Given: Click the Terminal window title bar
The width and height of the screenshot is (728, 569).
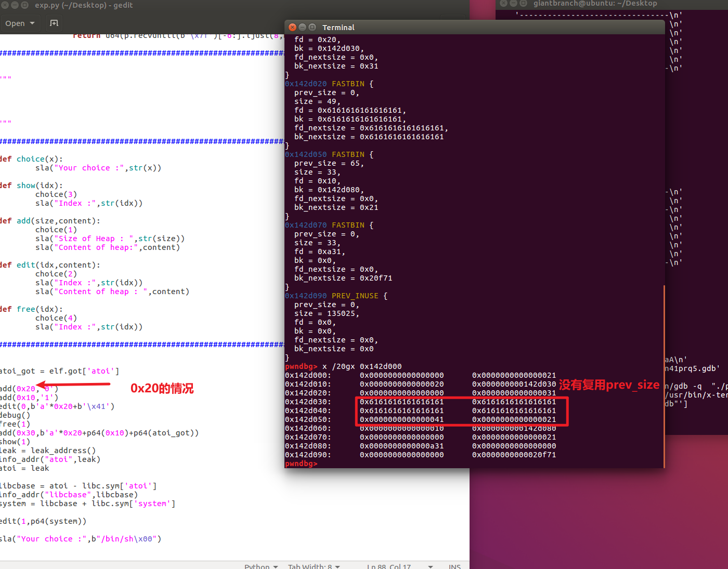Looking at the screenshot, I should click(475, 27).
